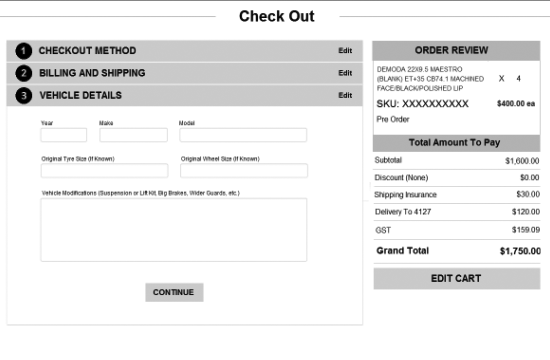
Task: Click the Shipping Insurance $30.00 amount
Action: [x=528, y=194]
